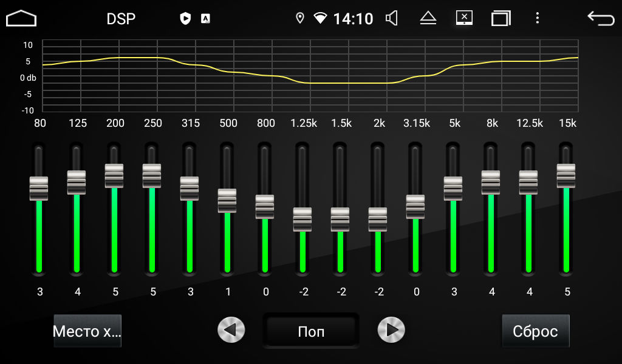Viewport: 622px width, 364px height.
Task: Click the 500 Hz band slider knob
Action: pos(227,201)
